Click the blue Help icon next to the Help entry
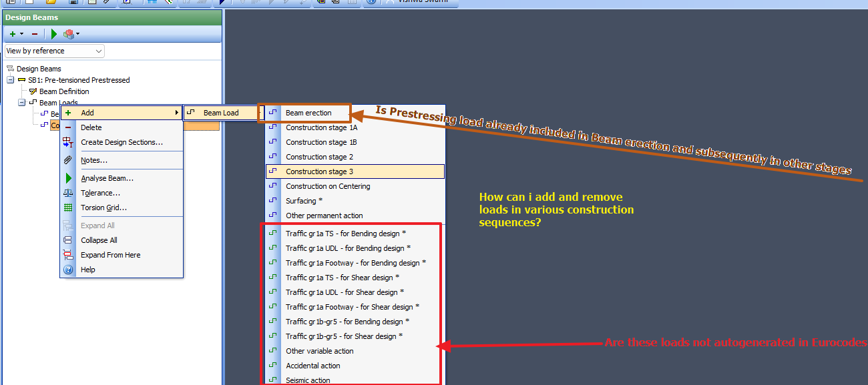868x385 pixels. point(67,269)
